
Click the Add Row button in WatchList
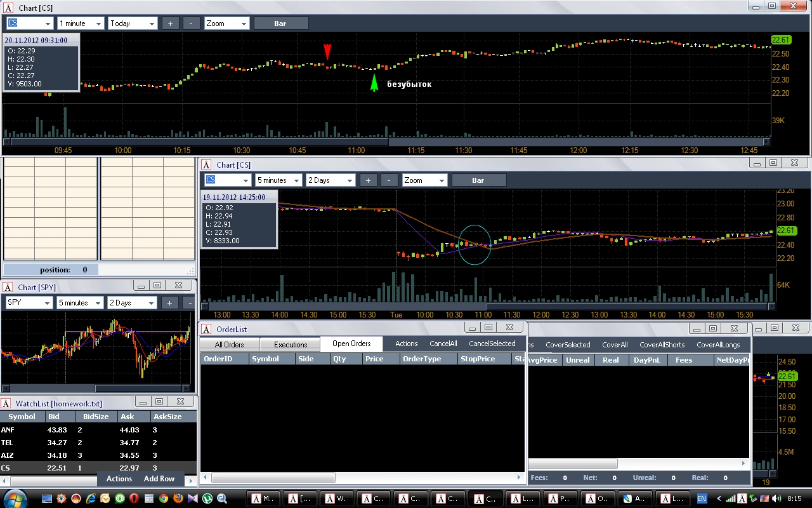(x=159, y=479)
